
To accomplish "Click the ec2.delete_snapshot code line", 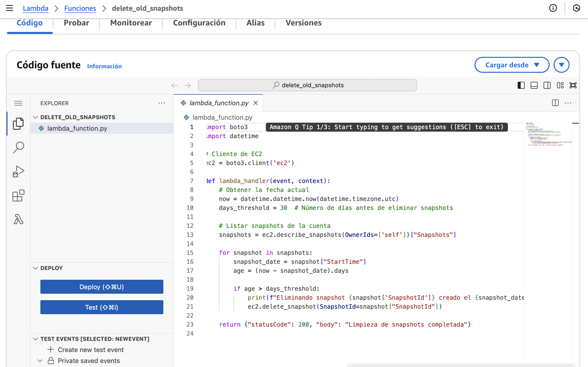I will click(x=345, y=306).
